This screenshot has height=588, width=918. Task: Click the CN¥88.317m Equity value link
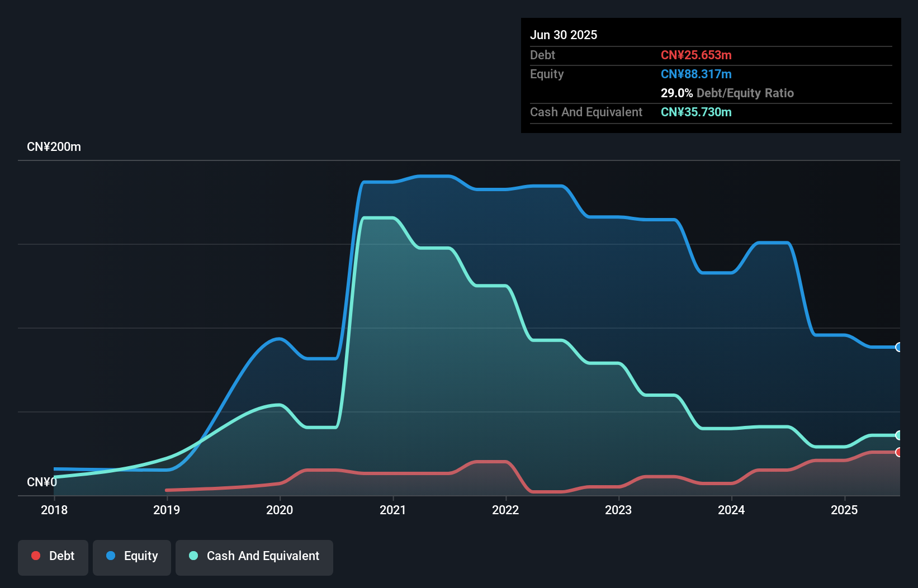[696, 74]
